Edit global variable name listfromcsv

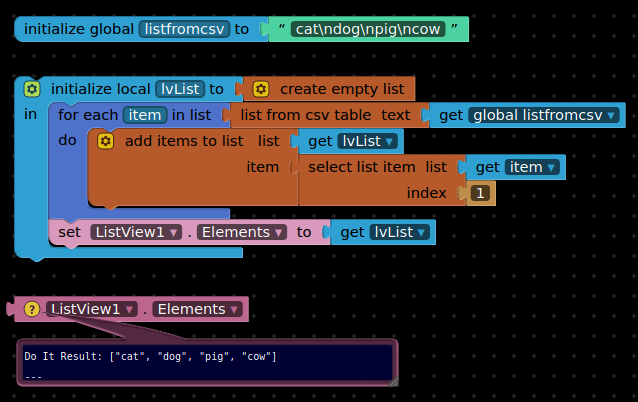pyautogui.click(x=184, y=29)
